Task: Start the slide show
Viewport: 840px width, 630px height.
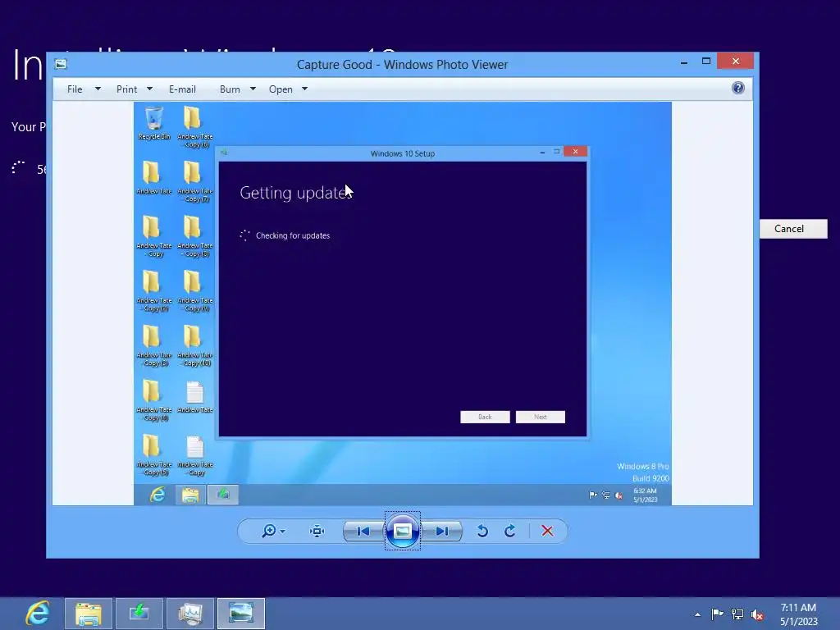Action: [402, 531]
